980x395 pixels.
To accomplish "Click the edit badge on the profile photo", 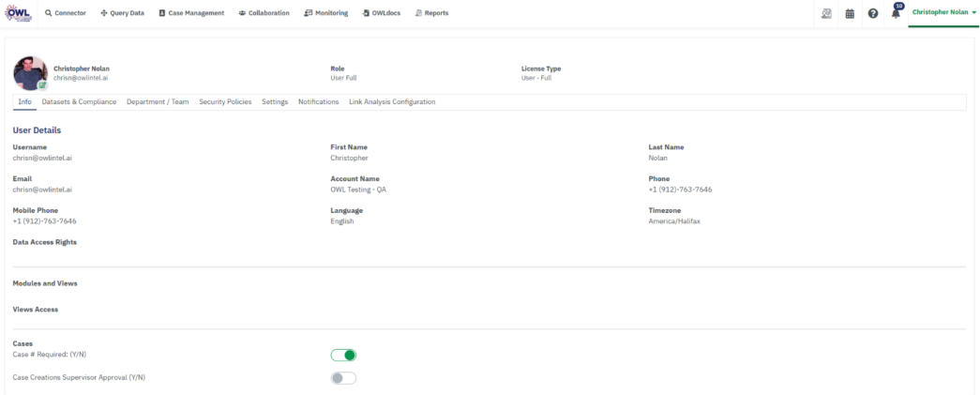I will (x=42, y=85).
